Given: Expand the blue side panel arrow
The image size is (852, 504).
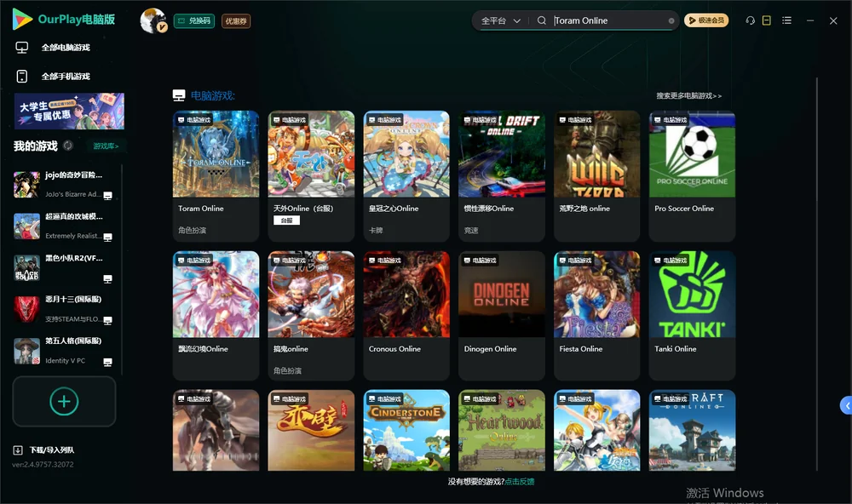Looking at the screenshot, I should [847, 406].
